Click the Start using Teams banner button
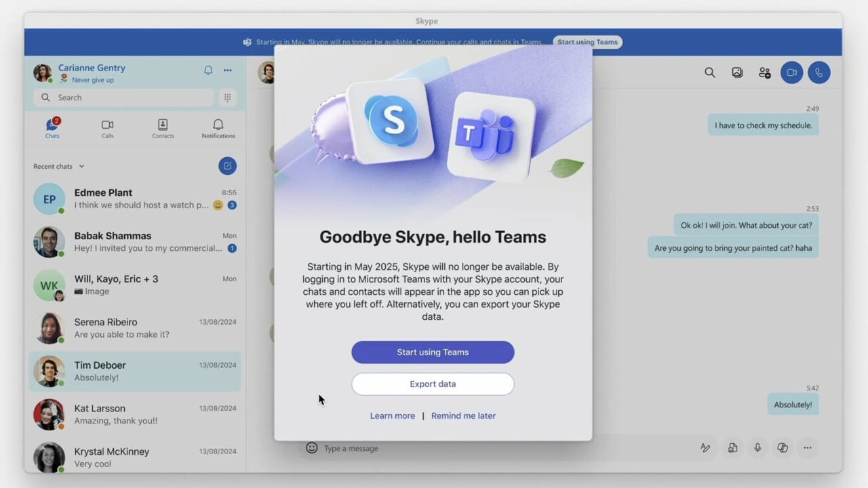Viewport: 868px width, 488px height. point(587,42)
